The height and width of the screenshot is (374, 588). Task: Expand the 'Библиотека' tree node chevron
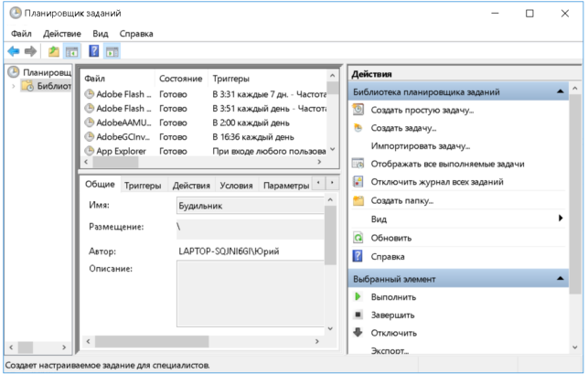[14, 86]
